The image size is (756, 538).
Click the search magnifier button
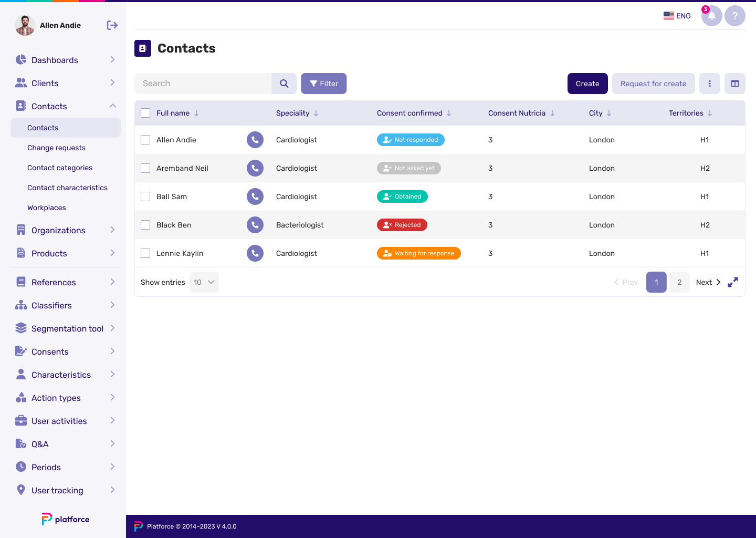tap(284, 84)
